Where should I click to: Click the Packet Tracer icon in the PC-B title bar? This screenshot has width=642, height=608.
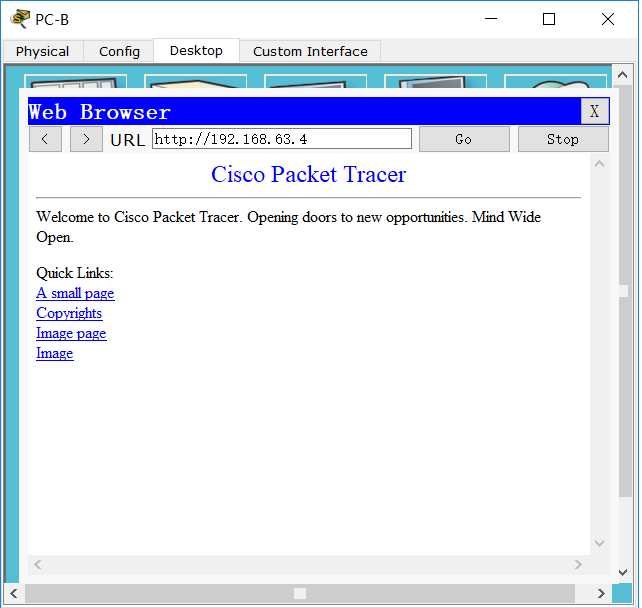(20, 19)
